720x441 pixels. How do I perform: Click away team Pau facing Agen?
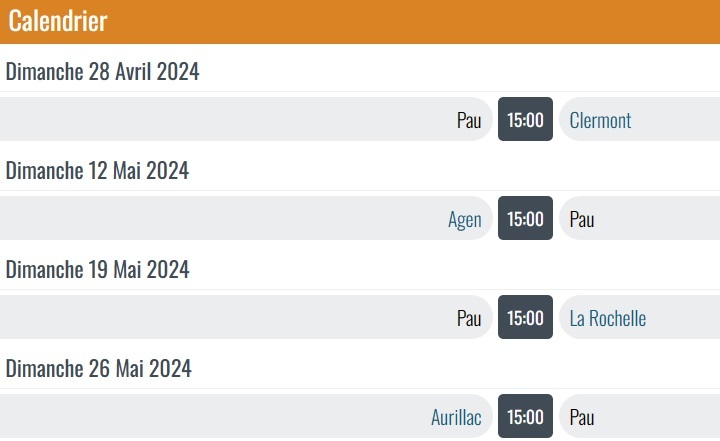click(x=582, y=220)
